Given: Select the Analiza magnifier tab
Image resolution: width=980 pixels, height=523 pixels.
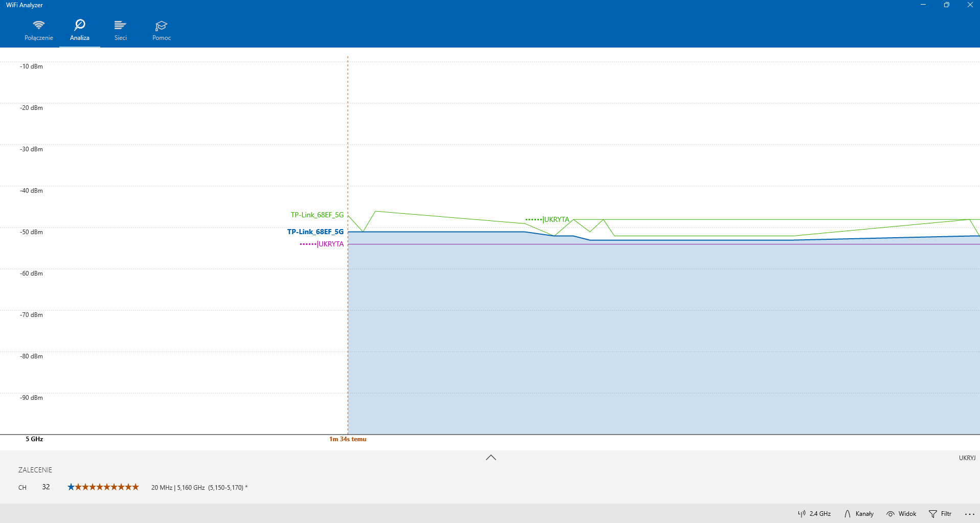Looking at the screenshot, I should coord(80,31).
